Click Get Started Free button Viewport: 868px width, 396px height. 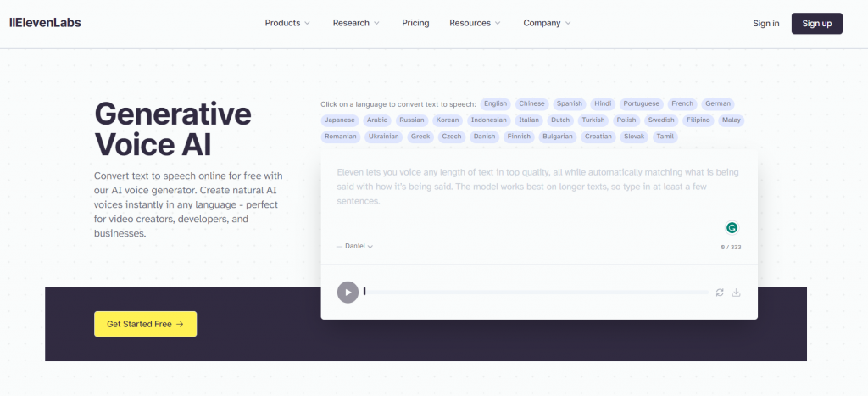[x=145, y=324]
